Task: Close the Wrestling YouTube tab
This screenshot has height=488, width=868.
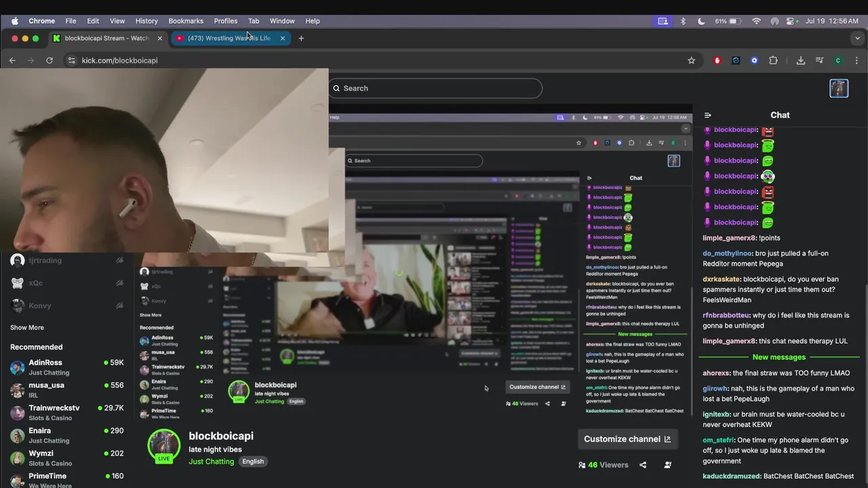Action: pyautogui.click(x=283, y=38)
